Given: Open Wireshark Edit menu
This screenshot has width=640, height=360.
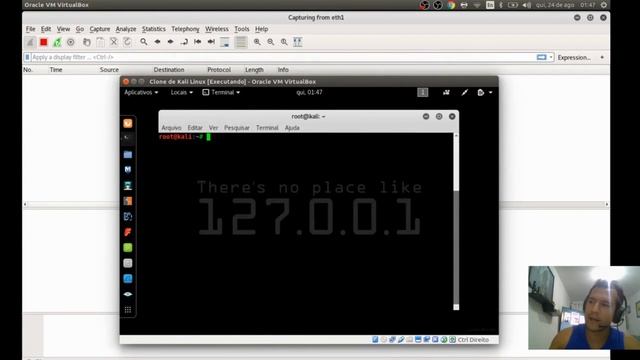Looking at the screenshot, I should [x=46, y=29].
